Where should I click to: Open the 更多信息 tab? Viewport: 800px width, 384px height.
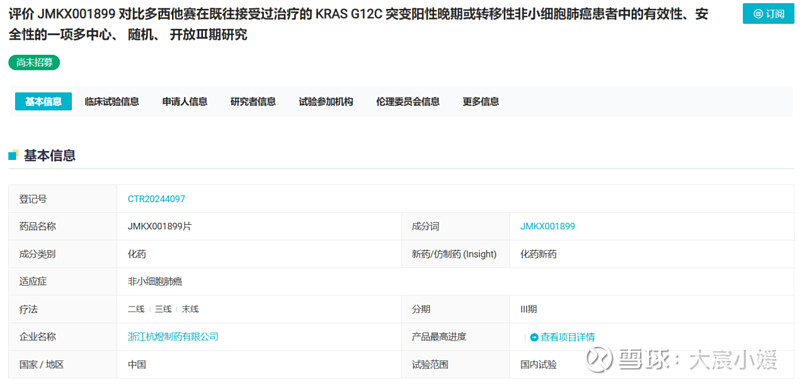[481, 101]
